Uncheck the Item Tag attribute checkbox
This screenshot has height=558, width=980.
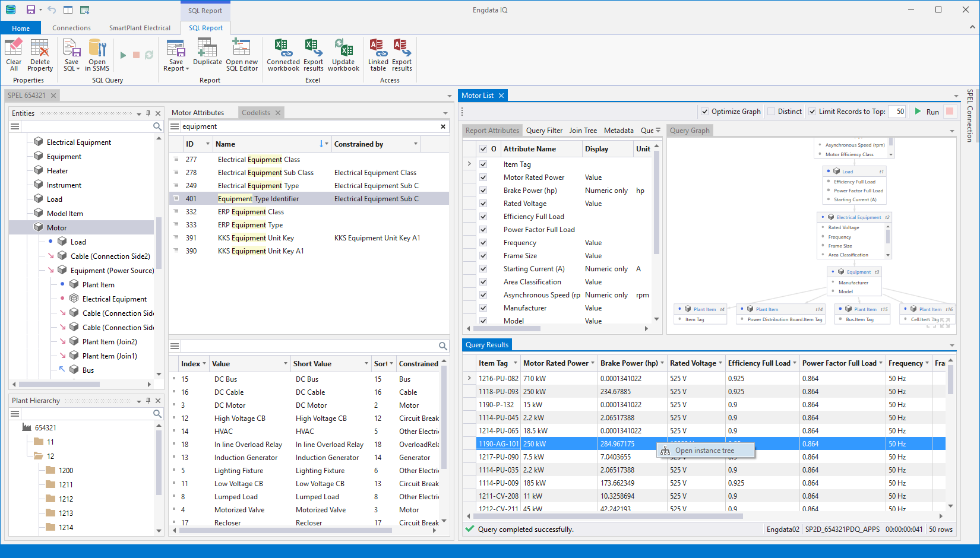(x=483, y=164)
